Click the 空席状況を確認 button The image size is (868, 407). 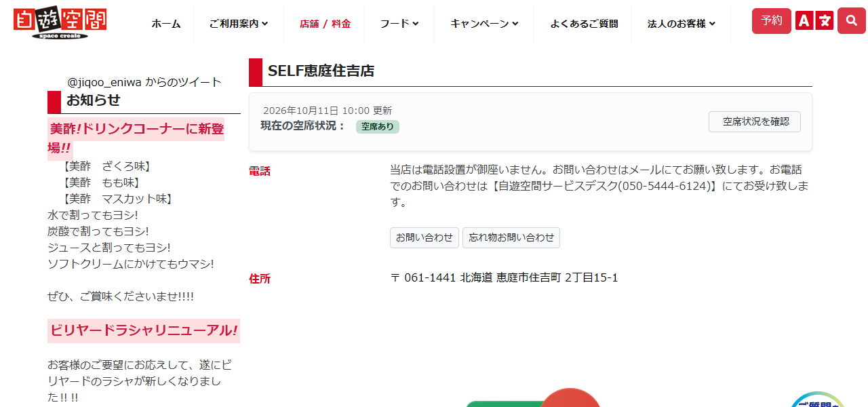[755, 121]
